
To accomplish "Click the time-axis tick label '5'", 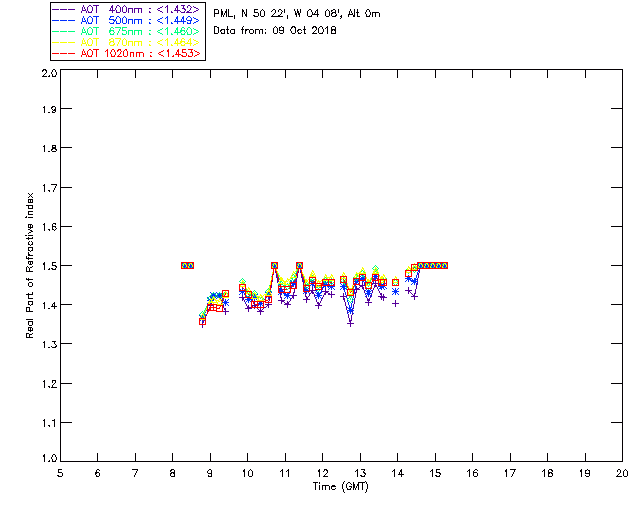I will click(60, 473).
